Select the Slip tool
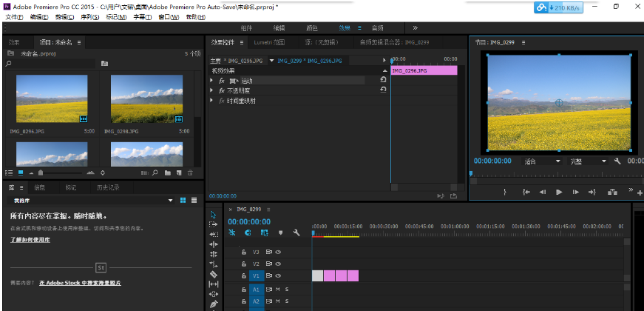This screenshot has height=311, width=644. [214, 284]
